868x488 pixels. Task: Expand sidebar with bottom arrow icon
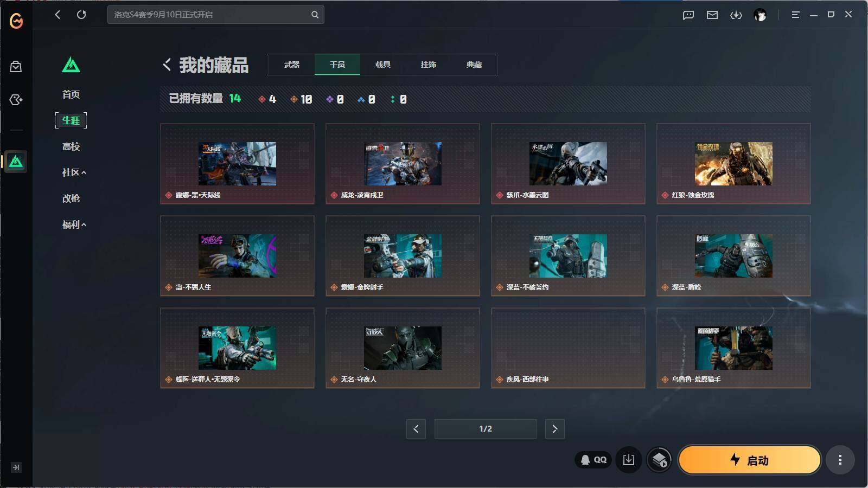[16, 467]
